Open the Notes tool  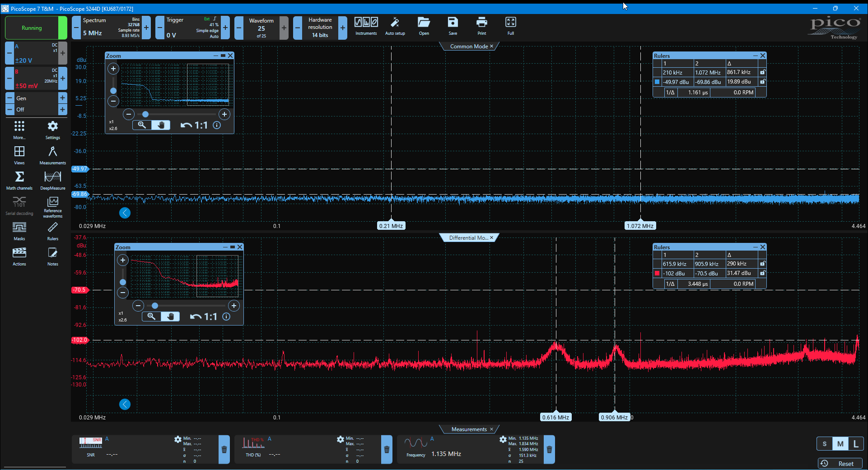coord(53,256)
